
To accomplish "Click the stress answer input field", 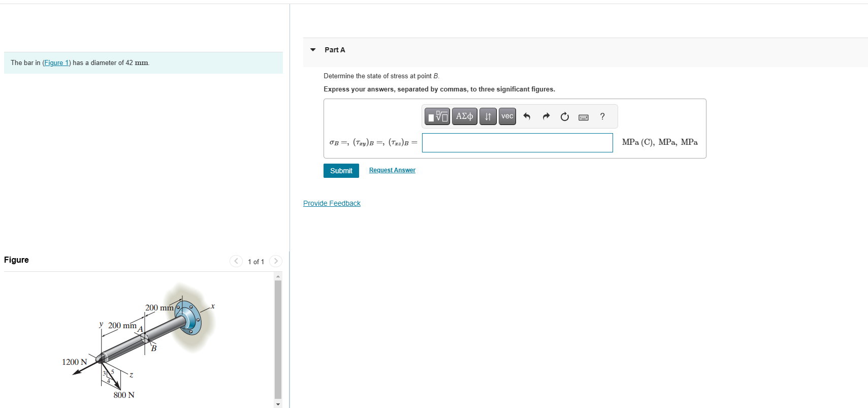I will tap(517, 143).
